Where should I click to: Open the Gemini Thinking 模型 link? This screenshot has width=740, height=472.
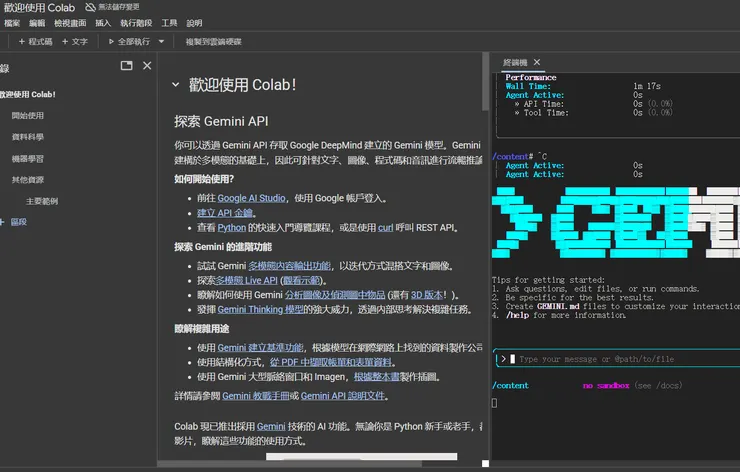pyautogui.click(x=260, y=310)
